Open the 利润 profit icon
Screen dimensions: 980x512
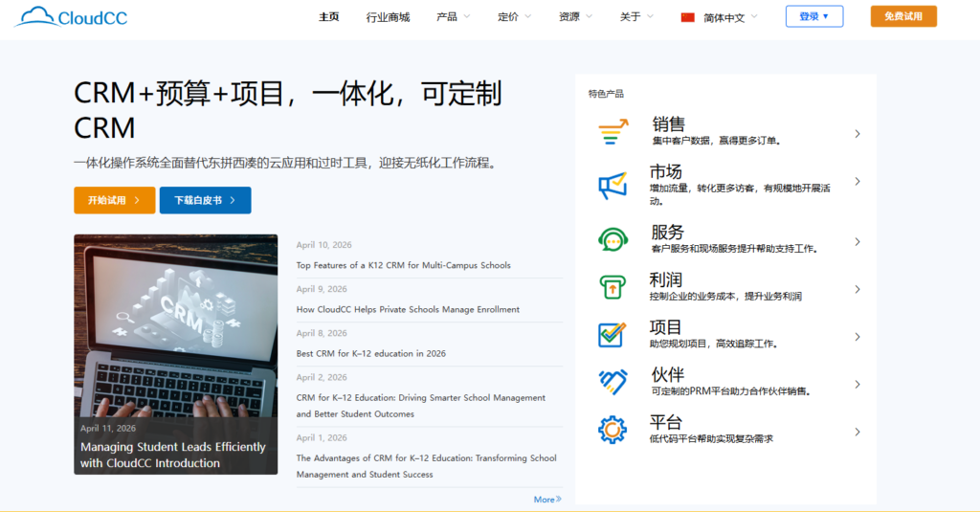(x=612, y=287)
